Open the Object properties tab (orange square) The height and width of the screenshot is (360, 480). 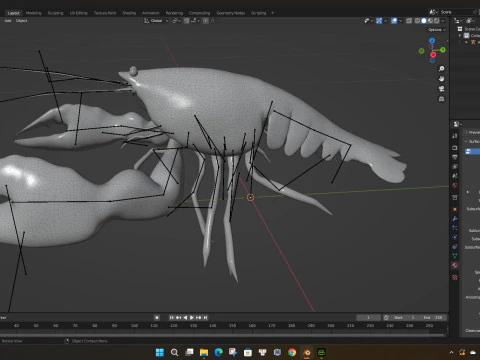pyautogui.click(x=455, y=209)
